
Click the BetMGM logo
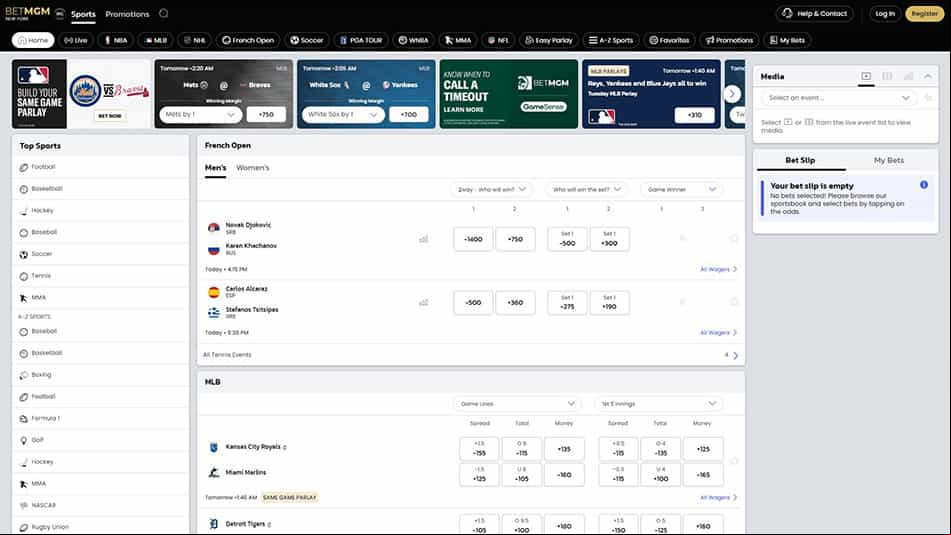coord(27,13)
